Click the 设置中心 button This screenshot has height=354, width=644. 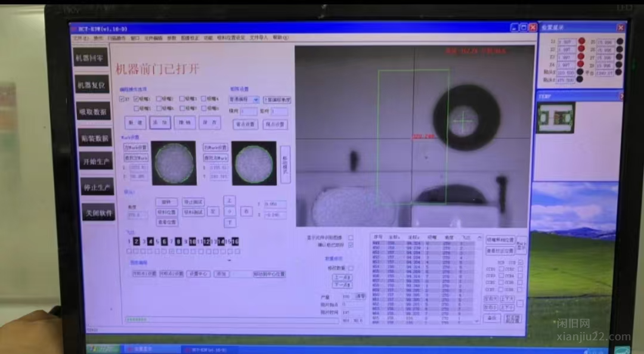coord(198,274)
